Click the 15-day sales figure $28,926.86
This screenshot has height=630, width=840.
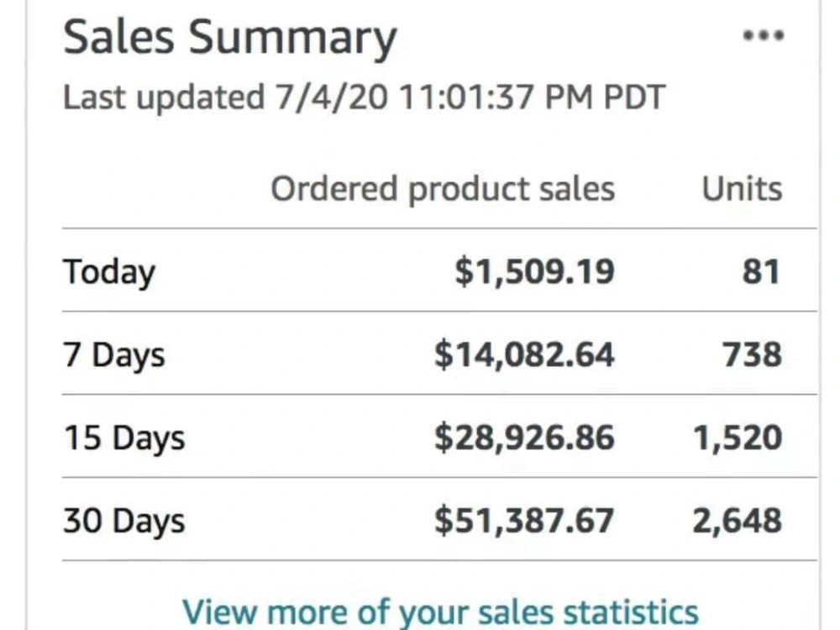pos(524,437)
